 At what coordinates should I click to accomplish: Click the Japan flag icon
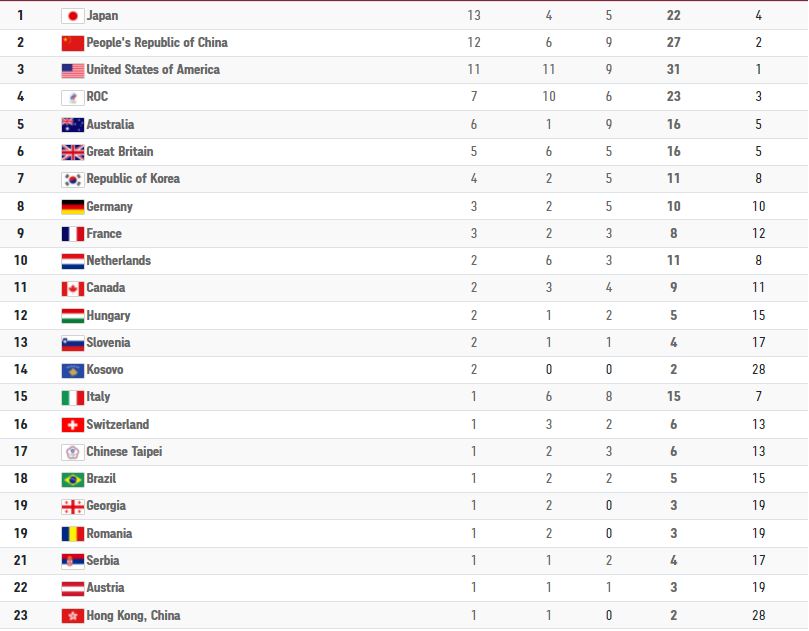[72, 16]
